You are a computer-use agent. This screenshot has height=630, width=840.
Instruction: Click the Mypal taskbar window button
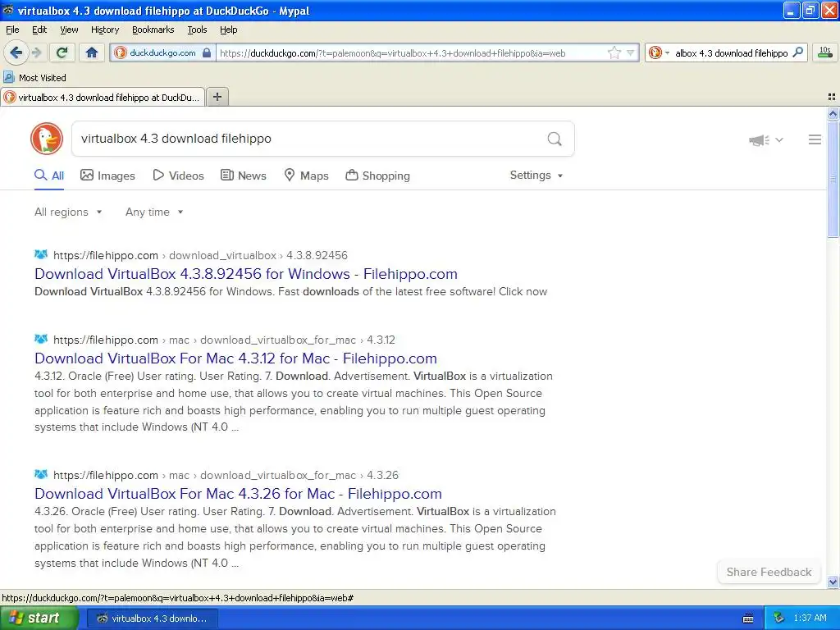[152, 619]
